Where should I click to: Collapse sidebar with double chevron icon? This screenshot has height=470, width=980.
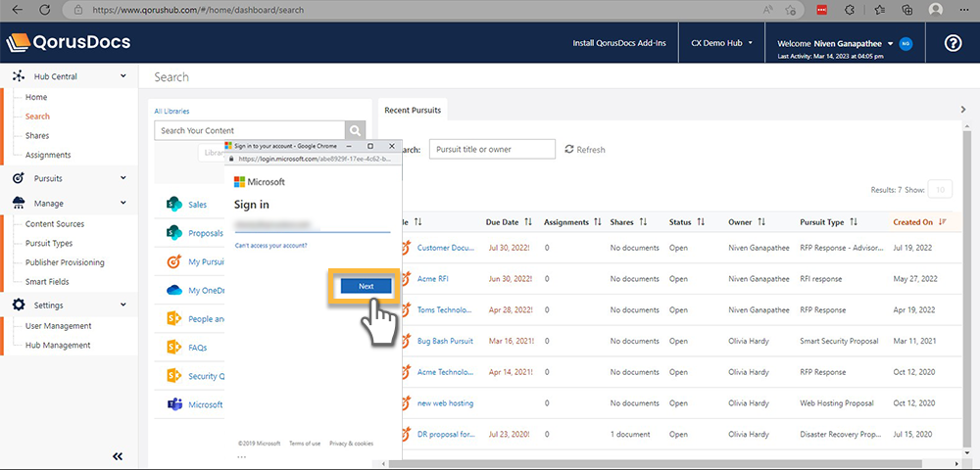pyautogui.click(x=118, y=456)
